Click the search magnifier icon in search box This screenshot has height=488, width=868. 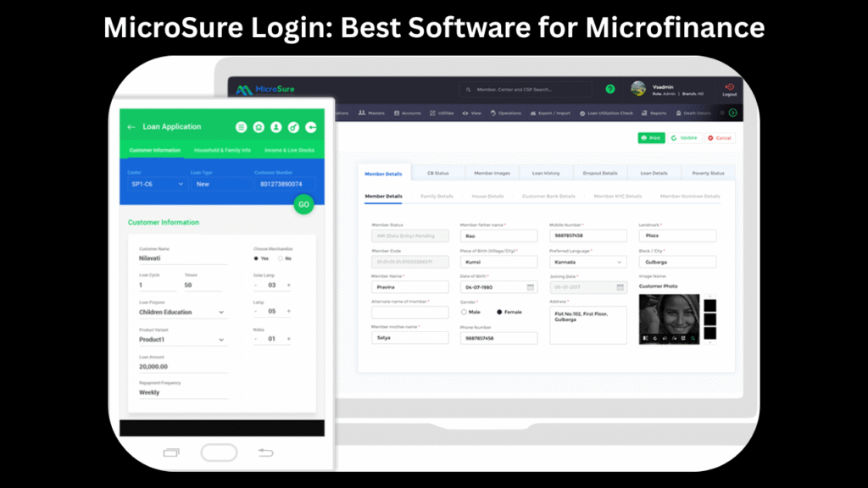(x=468, y=90)
